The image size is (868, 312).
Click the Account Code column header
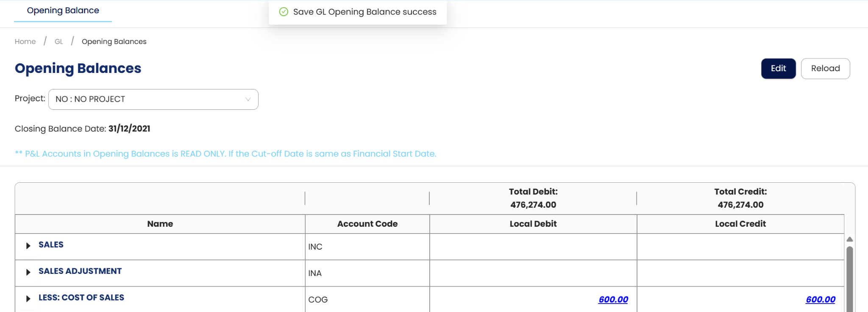[367, 224]
